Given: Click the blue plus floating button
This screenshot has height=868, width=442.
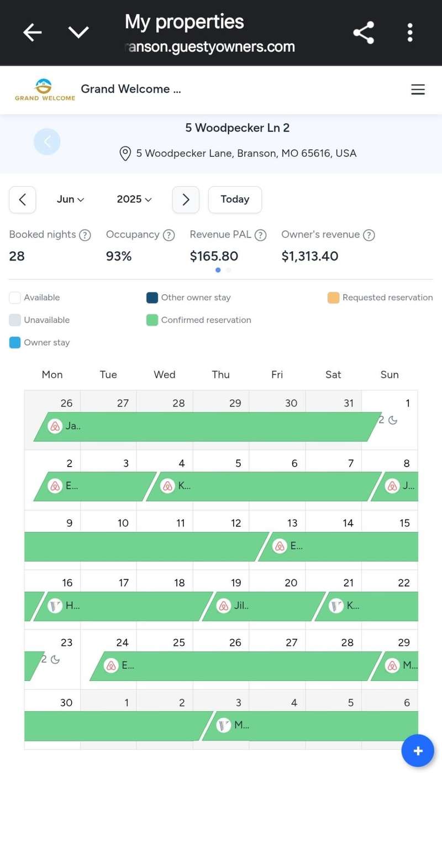Looking at the screenshot, I should 417,751.
